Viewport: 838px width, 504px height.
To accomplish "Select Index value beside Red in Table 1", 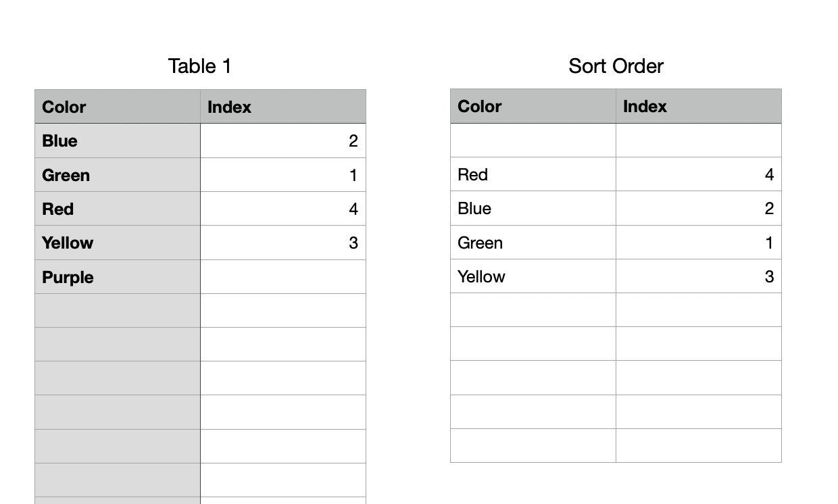I will coord(282,209).
